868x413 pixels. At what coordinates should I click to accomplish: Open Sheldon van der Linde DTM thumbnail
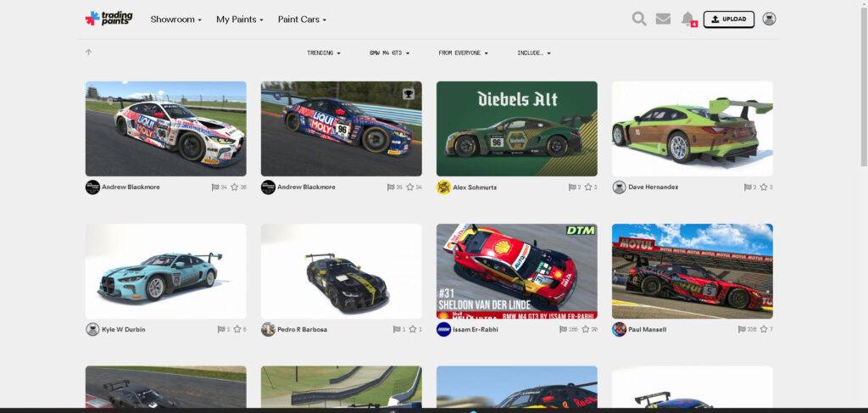pos(516,271)
